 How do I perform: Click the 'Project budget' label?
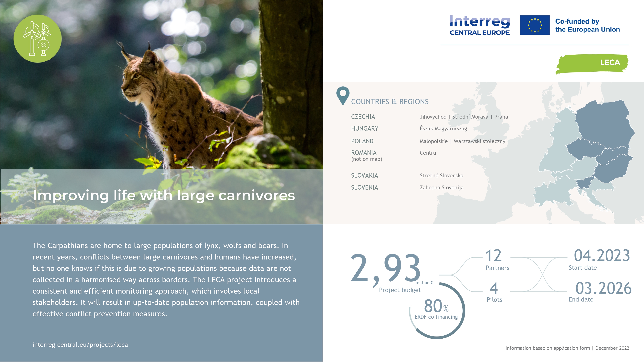pyautogui.click(x=400, y=290)
